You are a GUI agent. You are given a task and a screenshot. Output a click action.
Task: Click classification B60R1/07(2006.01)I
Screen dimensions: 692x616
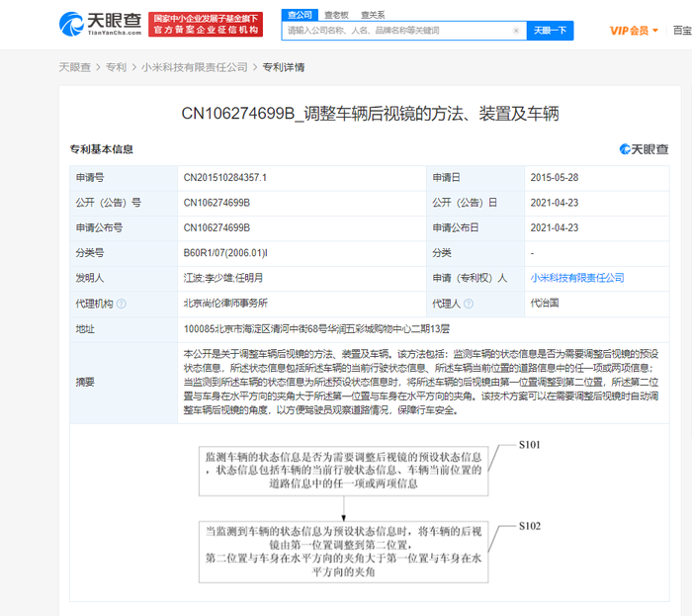click(x=225, y=253)
